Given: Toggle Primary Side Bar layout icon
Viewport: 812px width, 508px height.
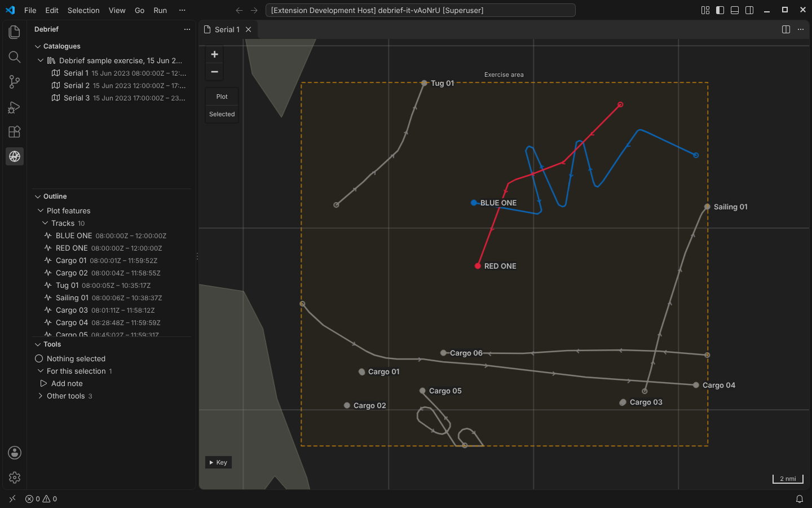Looking at the screenshot, I should 720,10.
